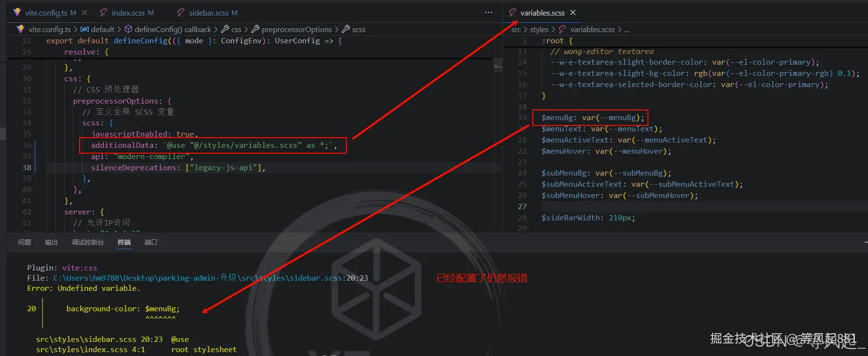Click the sticky resolve: { line
The height and width of the screenshot is (356, 868).
point(86,52)
